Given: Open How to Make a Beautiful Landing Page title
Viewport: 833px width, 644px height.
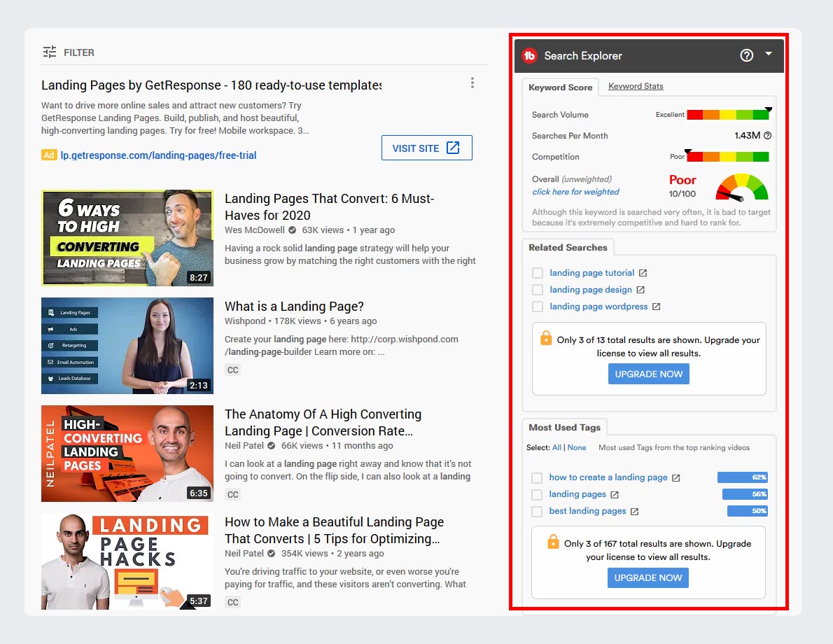Looking at the screenshot, I should point(334,531).
